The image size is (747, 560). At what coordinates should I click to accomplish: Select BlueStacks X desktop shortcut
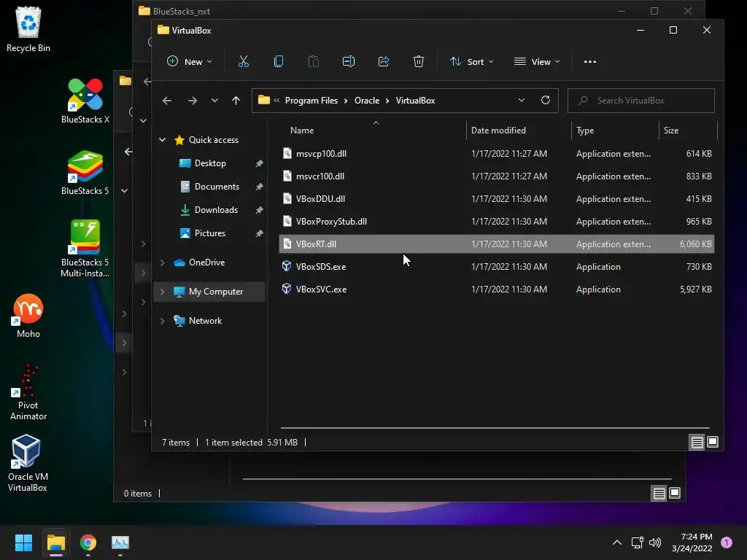click(85, 101)
